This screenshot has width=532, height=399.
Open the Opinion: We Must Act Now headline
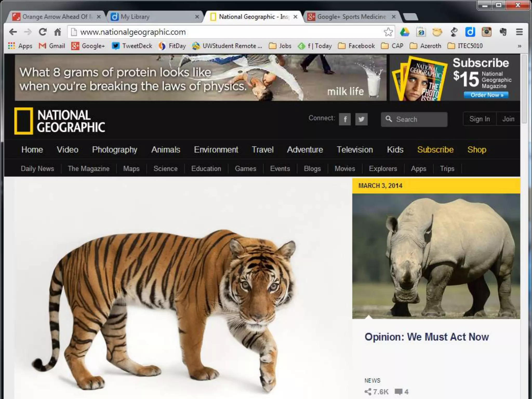[x=427, y=337]
